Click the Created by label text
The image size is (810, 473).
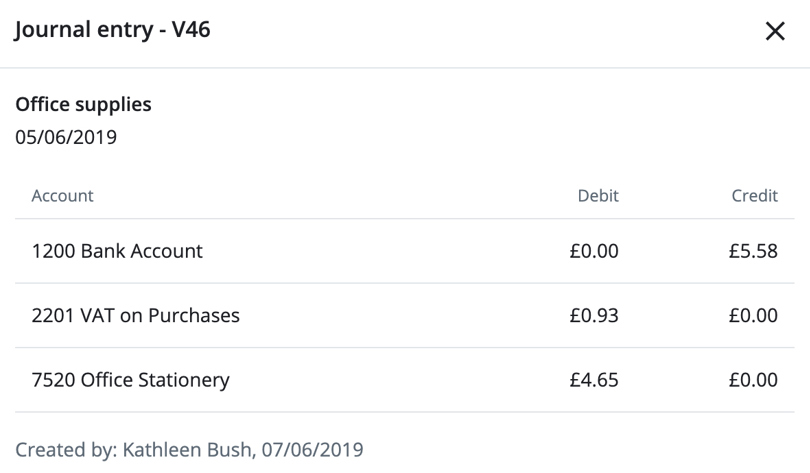[x=64, y=450]
